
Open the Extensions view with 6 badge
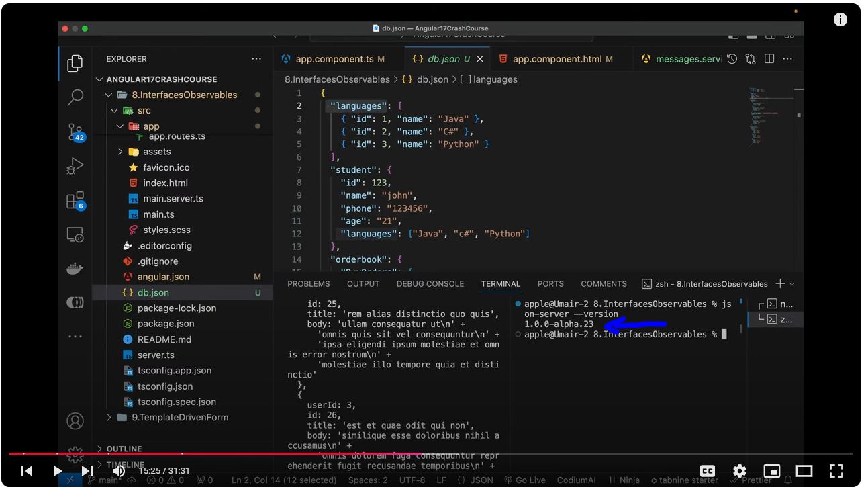tap(75, 200)
